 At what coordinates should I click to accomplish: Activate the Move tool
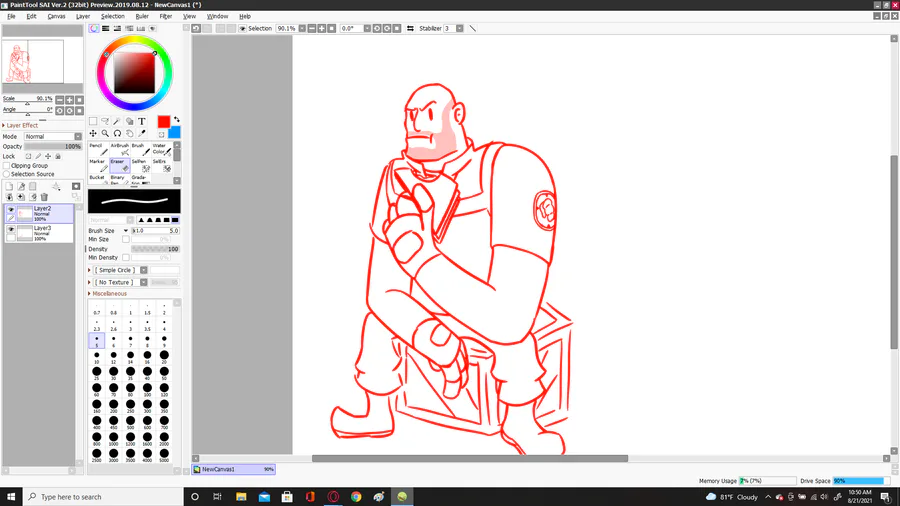(93, 133)
